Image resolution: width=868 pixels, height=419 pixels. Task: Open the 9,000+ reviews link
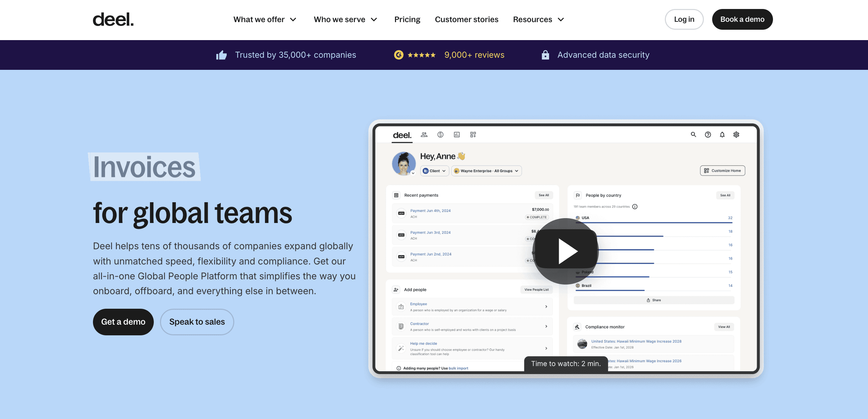[x=474, y=55]
